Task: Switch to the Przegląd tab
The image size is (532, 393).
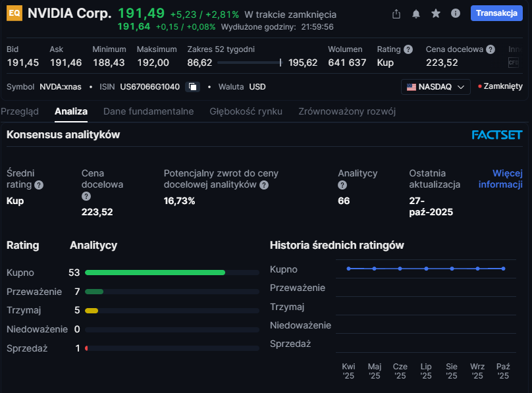Action: point(20,111)
